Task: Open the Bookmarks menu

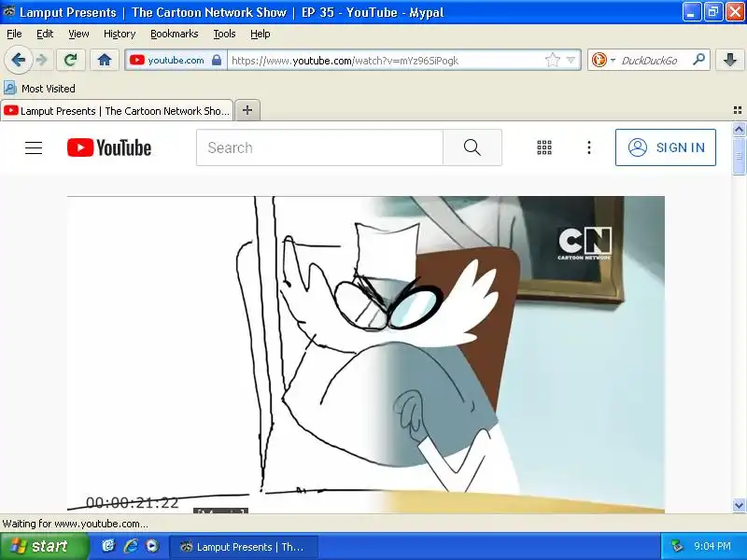Action: [175, 34]
